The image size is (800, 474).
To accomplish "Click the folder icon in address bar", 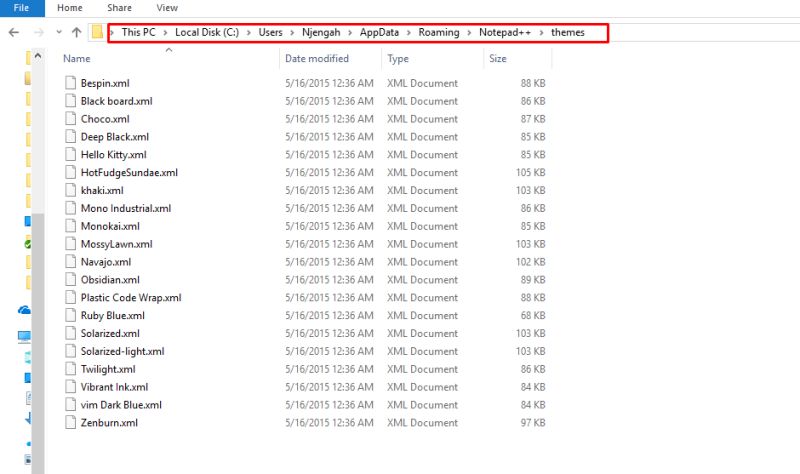I will click(97, 32).
